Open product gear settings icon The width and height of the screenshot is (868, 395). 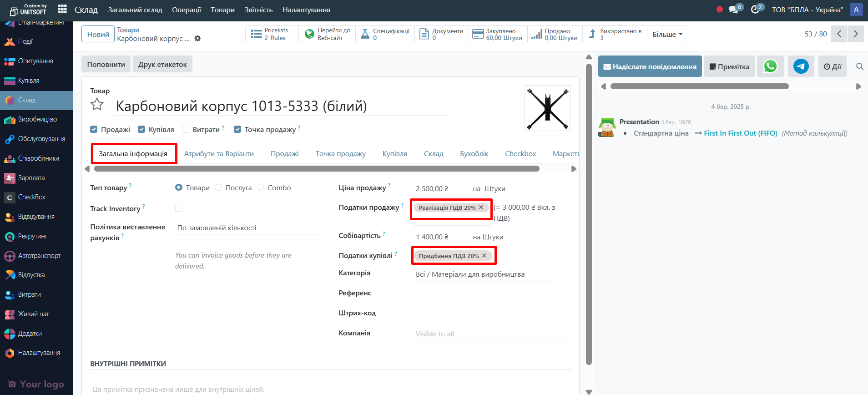click(x=197, y=39)
